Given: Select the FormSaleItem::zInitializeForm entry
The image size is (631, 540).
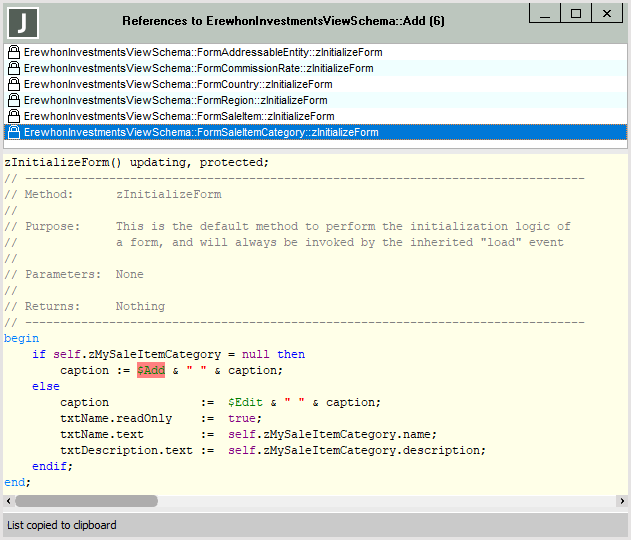Looking at the screenshot, I should tap(179, 116).
